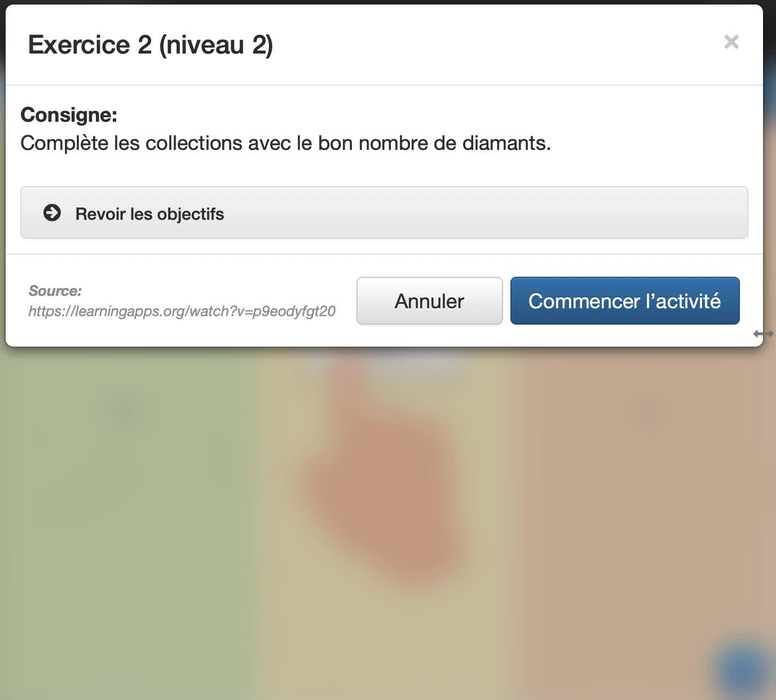
Task: Open the learningapps.org source link
Action: pos(182,311)
